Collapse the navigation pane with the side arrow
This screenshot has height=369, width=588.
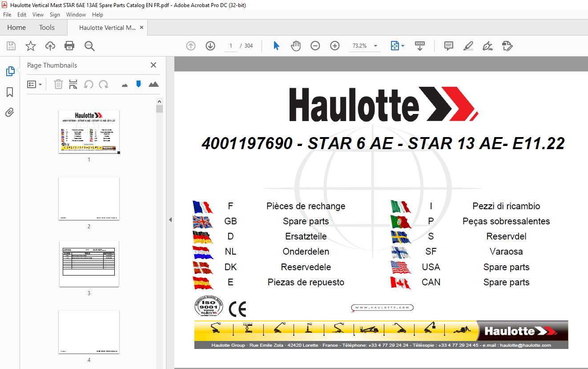[170, 219]
